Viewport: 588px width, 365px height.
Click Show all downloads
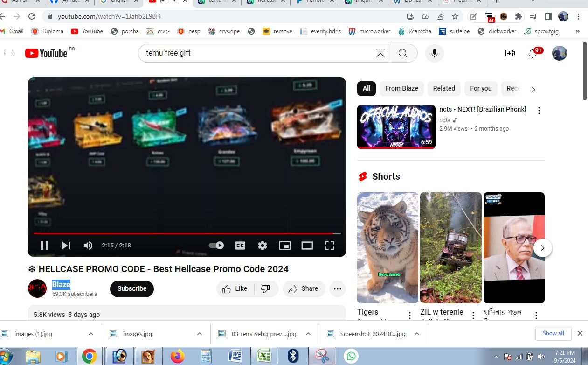click(x=553, y=333)
